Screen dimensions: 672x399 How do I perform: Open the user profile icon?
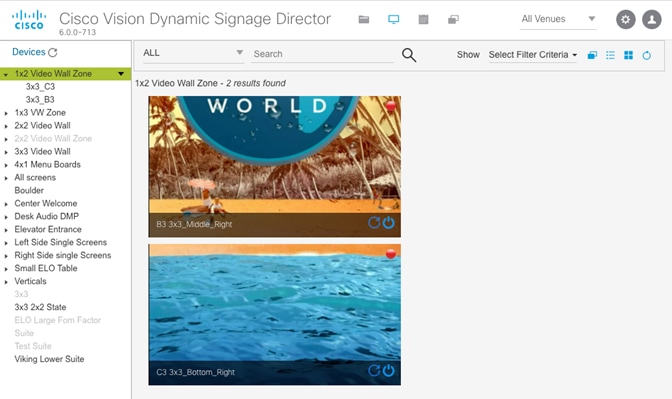point(651,19)
